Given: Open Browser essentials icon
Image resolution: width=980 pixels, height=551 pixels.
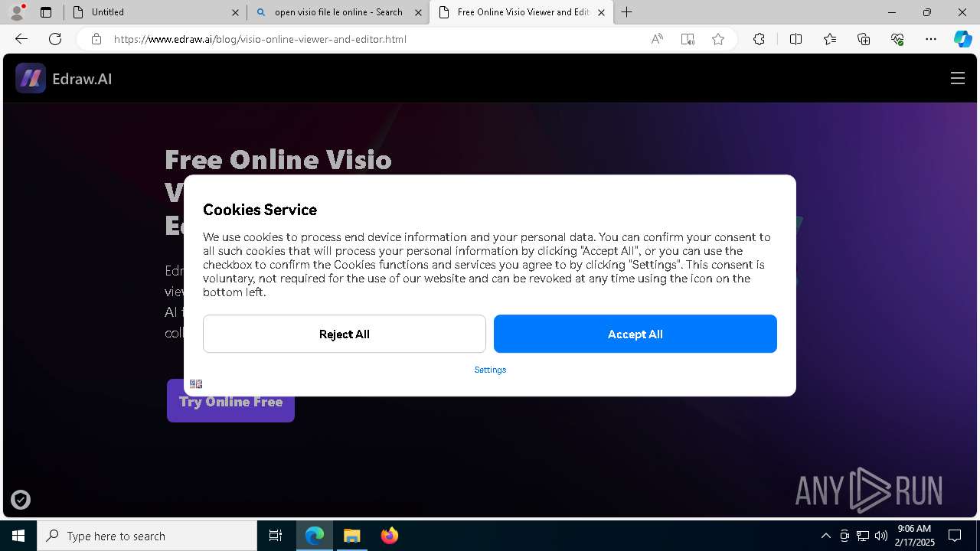Looking at the screenshot, I should [897, 39].
